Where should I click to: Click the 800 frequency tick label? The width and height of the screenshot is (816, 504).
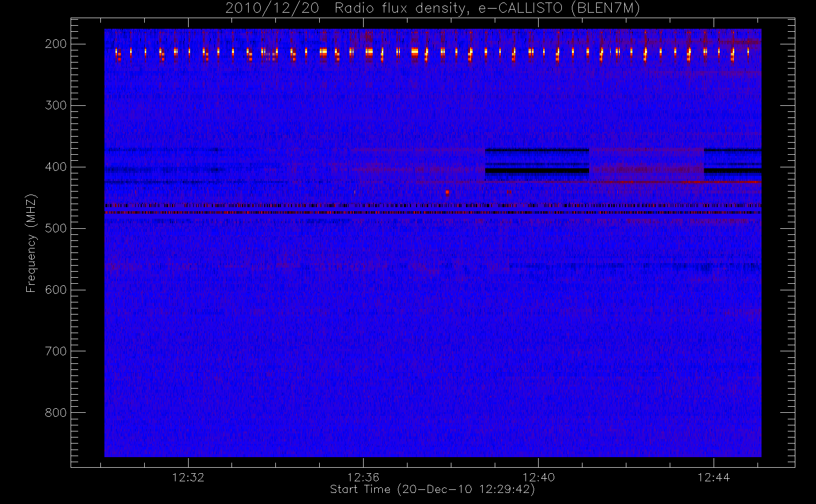coord(55,413)
